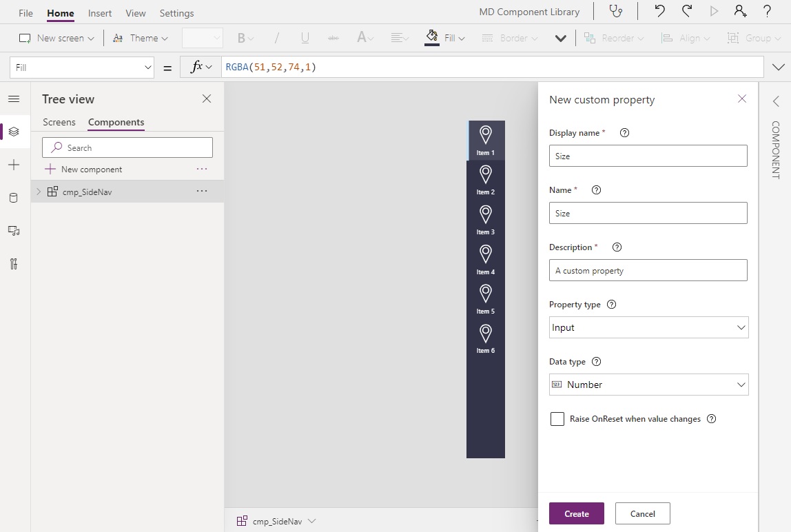Open the Insert pane with plus icon
Screen dimensions: 791x532
click(x=14, y=165)
